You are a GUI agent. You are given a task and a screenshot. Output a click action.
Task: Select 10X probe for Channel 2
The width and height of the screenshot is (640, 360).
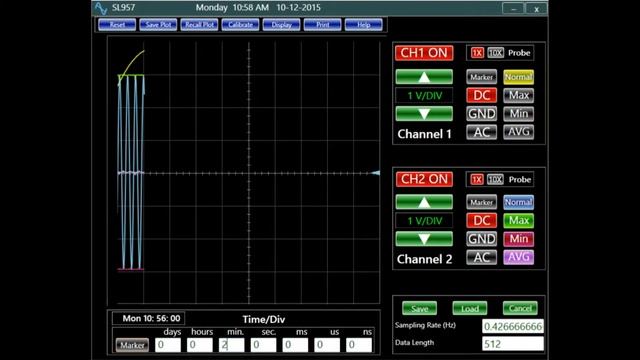(495, 180)
